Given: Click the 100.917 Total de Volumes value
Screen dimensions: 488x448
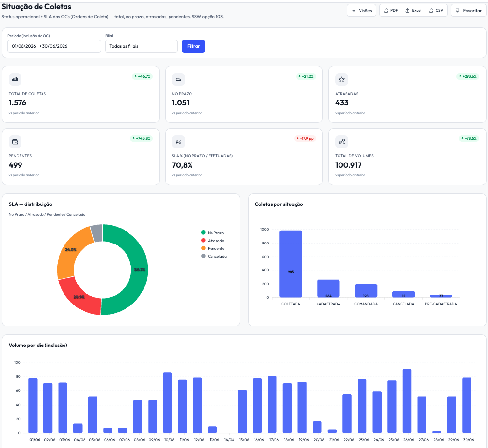Looking at the screenshot, I should (348, 165).
